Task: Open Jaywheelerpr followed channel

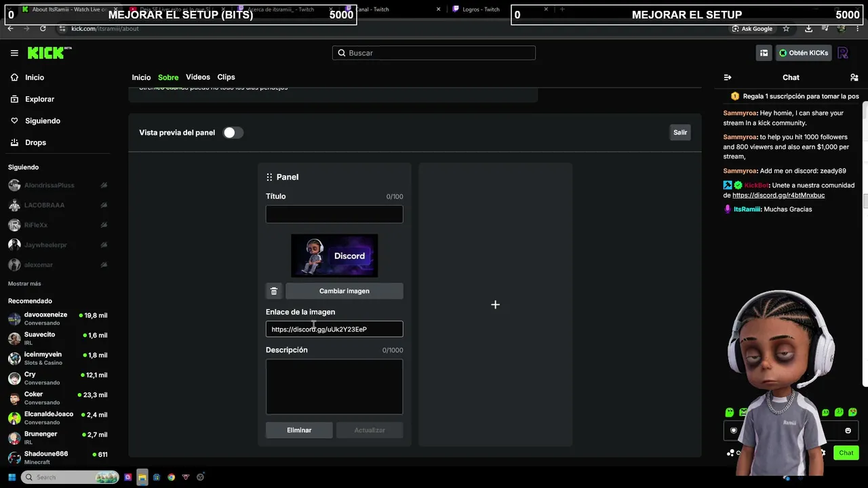Action: coord(58,245)
